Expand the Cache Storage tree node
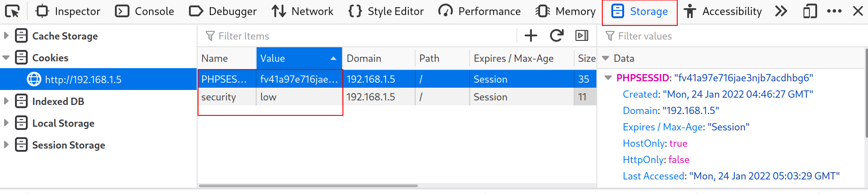This screenshot has width=868, height=194. pos(6,35)
